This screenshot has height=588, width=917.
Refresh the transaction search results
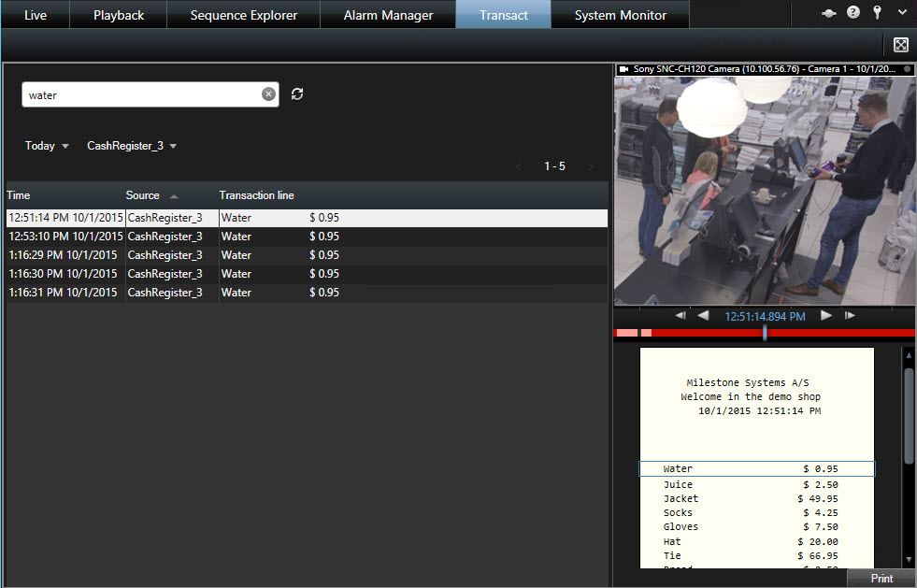[297, 94]
